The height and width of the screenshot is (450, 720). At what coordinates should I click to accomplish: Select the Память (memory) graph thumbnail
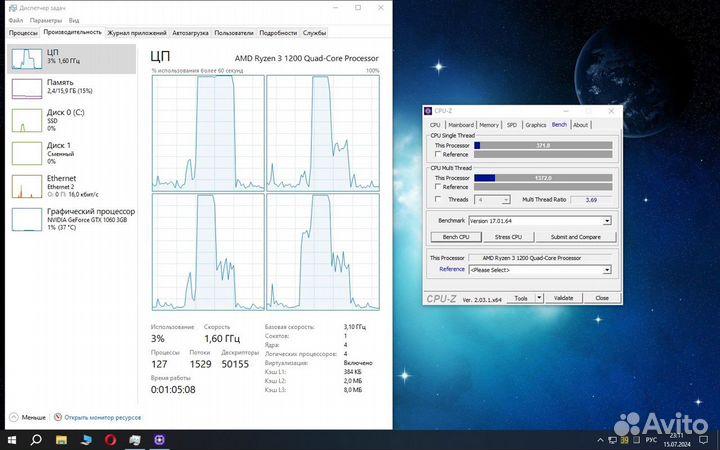tap(24, 88)
